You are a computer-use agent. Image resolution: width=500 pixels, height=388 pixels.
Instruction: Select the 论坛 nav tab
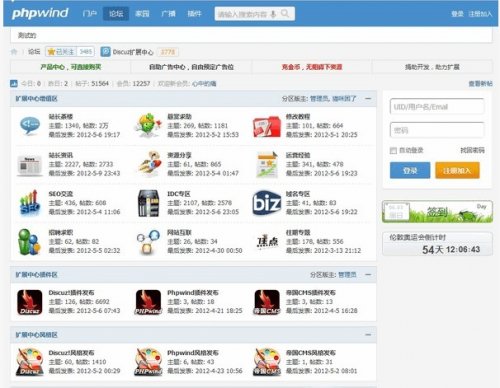(x=116, y=14)
